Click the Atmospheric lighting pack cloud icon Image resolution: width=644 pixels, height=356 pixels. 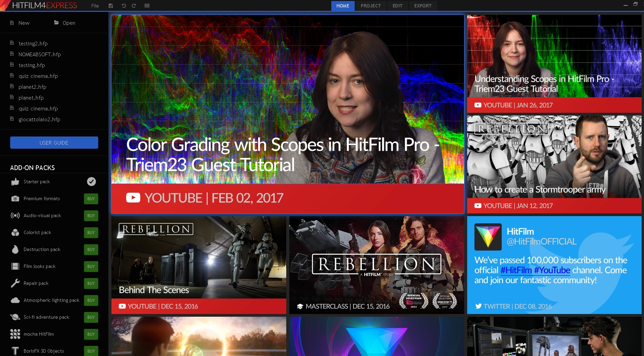pyautogui.click(x=15, y=300)
